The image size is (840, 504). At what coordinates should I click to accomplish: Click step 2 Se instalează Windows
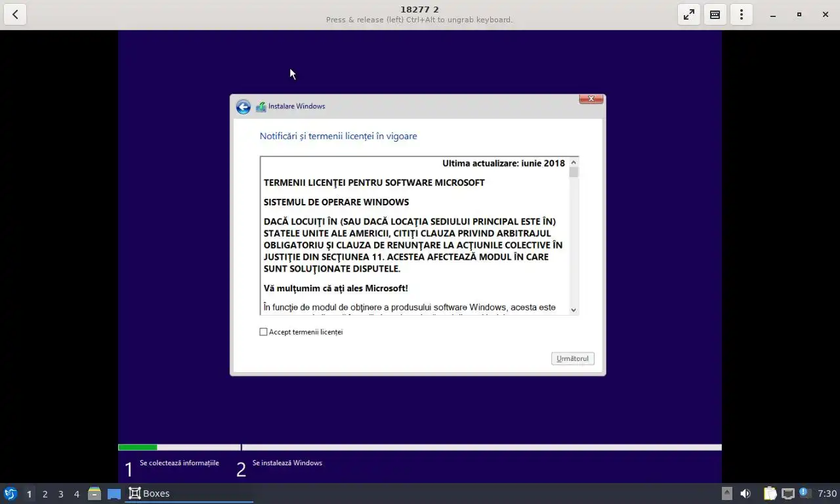(280, 467)
